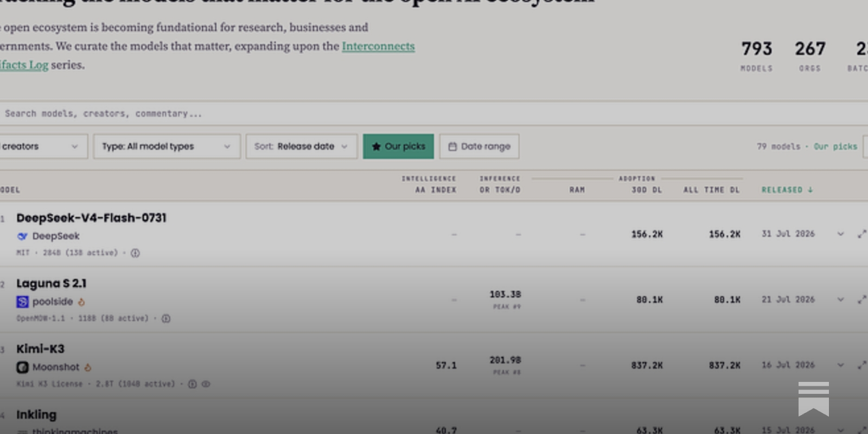Expand the DeepSeek-V4-Flash-0731 row chevron
Viewport: 868px width, 434px height.
coord(840,234)
